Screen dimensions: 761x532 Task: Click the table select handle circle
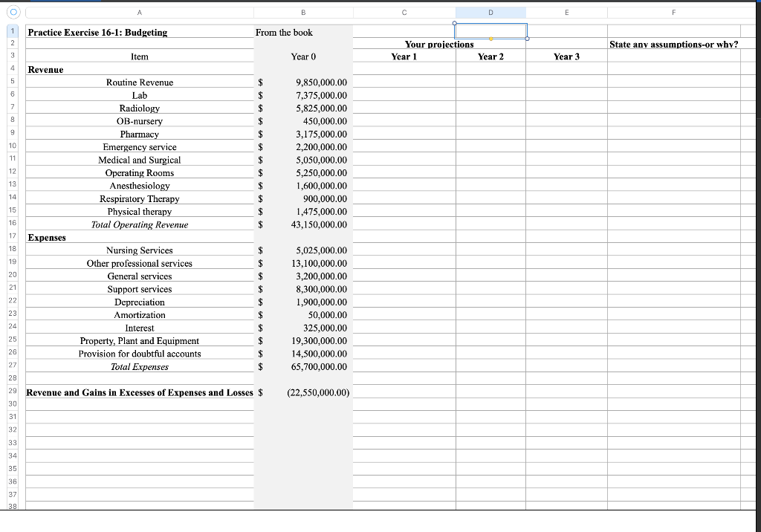(x=13, y=12)
